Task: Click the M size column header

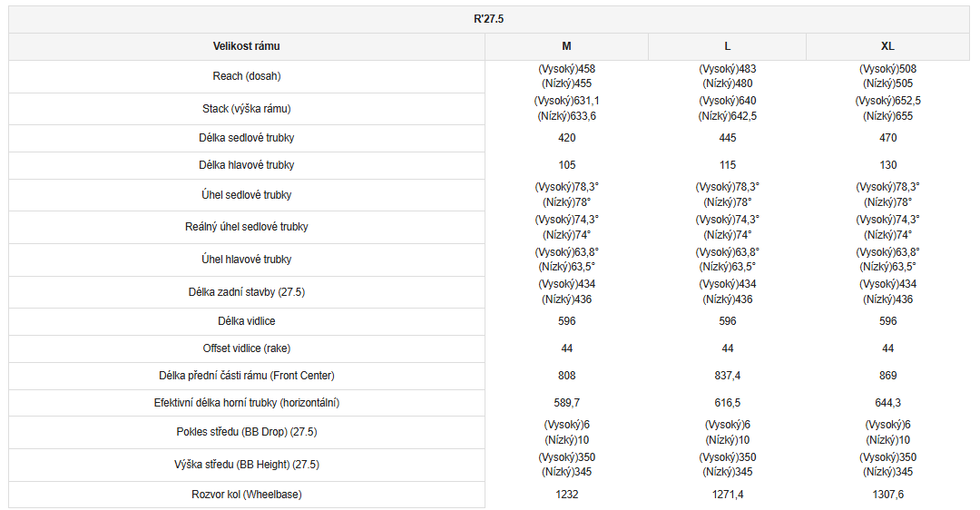Action: pos(566,46)
